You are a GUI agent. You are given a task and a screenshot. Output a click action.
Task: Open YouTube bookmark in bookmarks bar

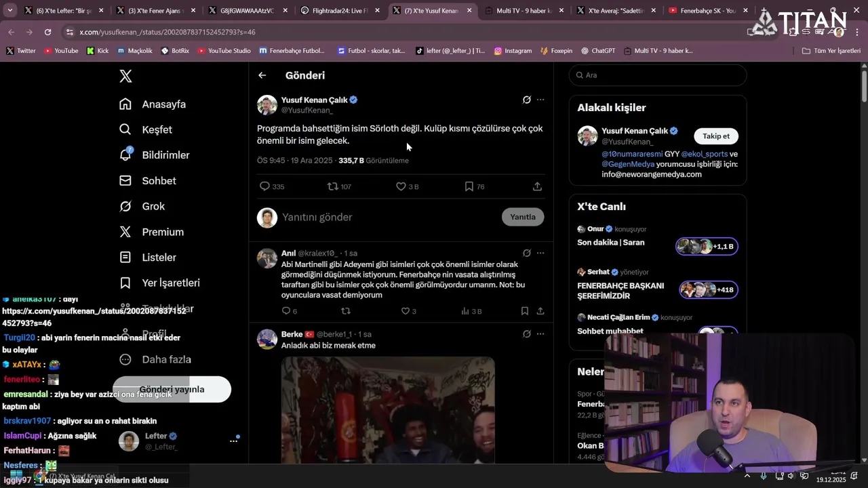coord(60,51)
